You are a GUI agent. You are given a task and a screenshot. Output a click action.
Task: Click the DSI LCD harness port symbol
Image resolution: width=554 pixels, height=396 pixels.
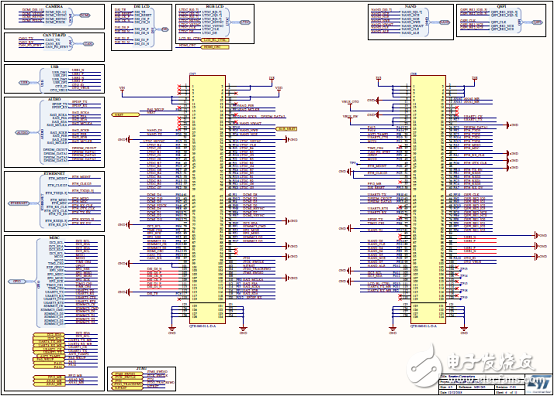click(x=164, y=29)
